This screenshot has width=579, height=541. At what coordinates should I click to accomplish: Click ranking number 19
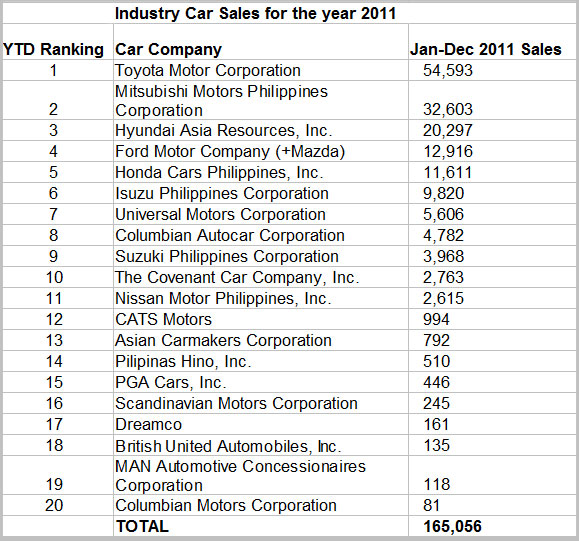coord(54,484)
